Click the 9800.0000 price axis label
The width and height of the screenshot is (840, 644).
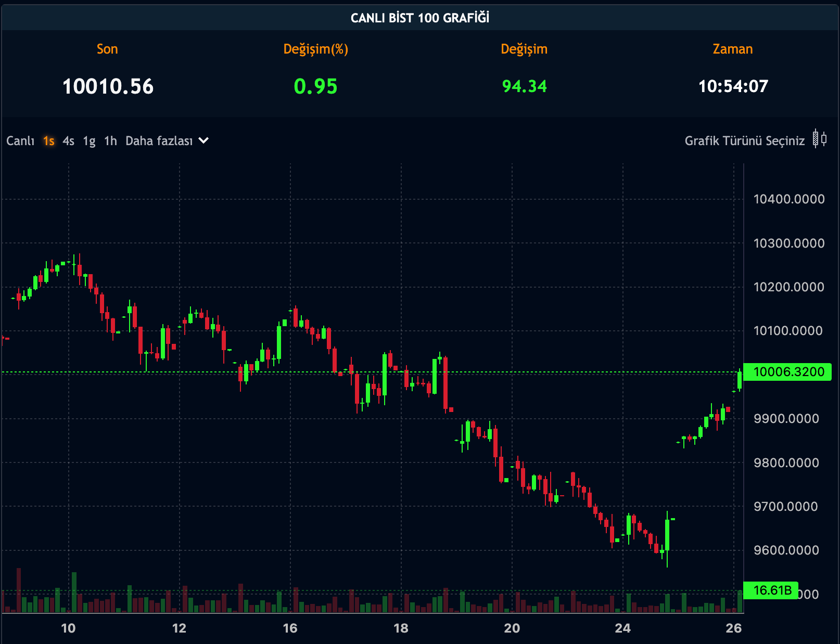click(786, 462)
